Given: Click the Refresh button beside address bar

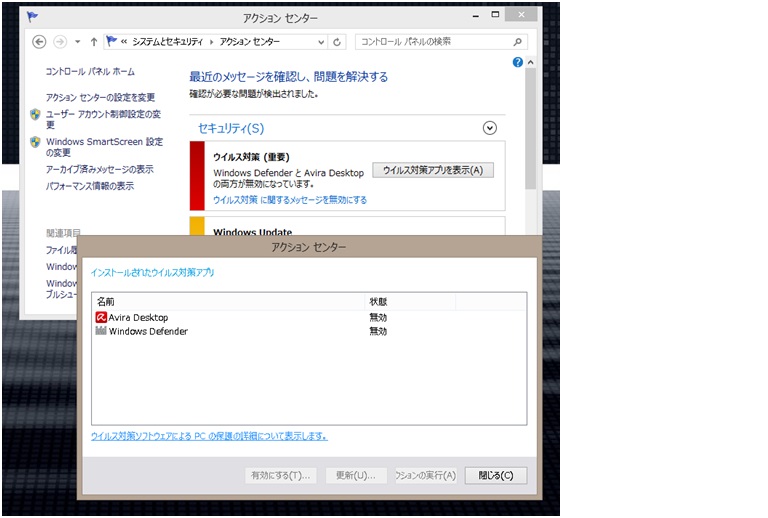Looking at the screenshot, I should click(x=337, y=42).
